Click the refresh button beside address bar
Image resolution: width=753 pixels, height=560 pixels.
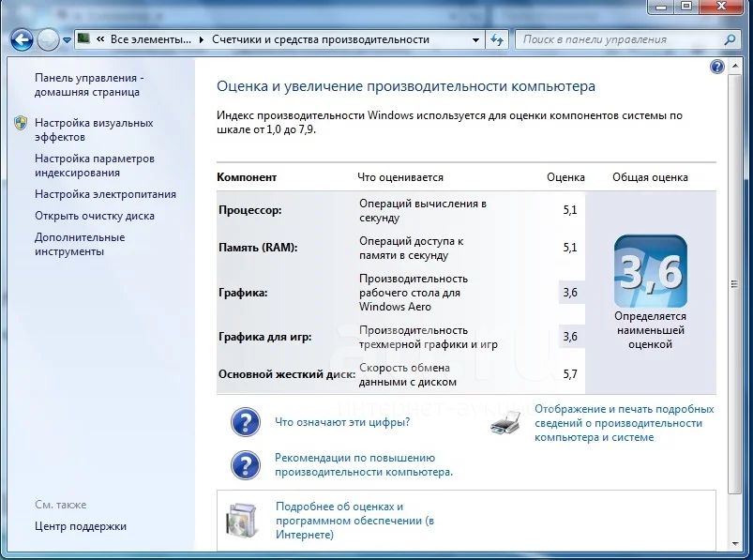tap(497, 39)
